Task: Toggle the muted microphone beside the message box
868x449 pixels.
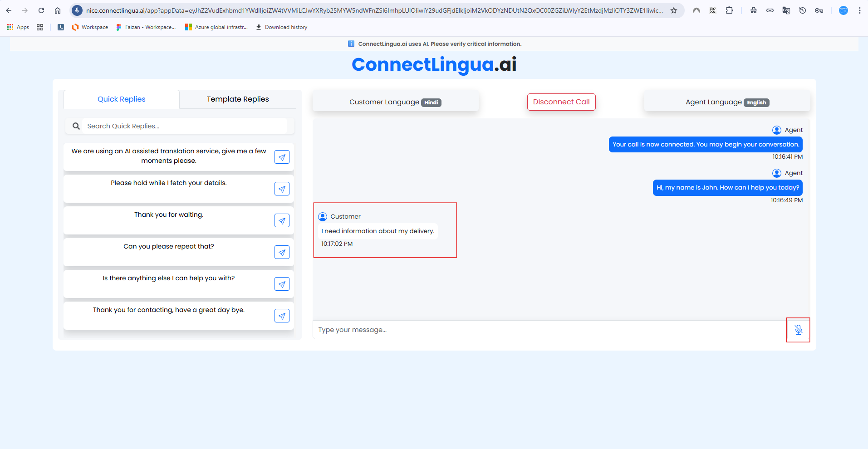Action: (x=798, y=330)
